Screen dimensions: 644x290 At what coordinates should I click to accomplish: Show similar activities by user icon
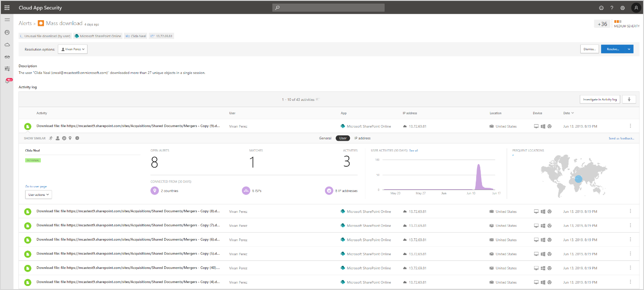point(57,138)
